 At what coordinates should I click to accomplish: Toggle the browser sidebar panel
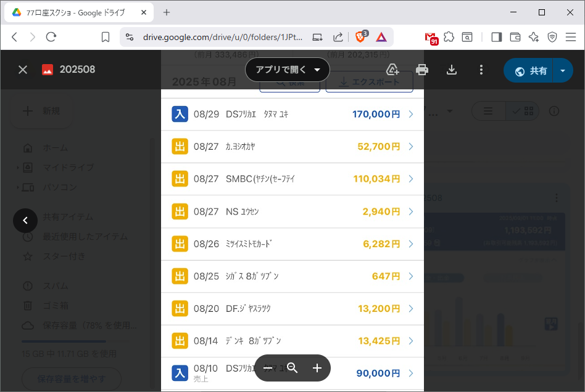(496, 37)
